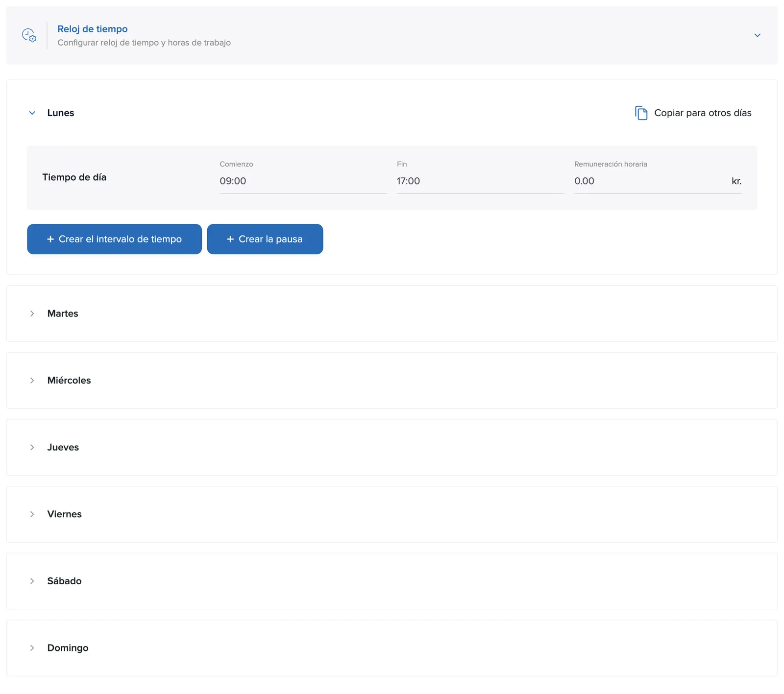The width and height of the screenshot is (784, 694).
Task: Select the Martes day title
Action: point(63,313)
